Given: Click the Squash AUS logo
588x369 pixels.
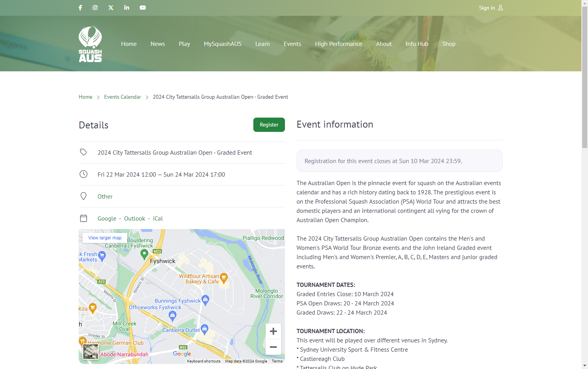Looking at the screenshot, I should pyautogui.click(x=90, y=44).
